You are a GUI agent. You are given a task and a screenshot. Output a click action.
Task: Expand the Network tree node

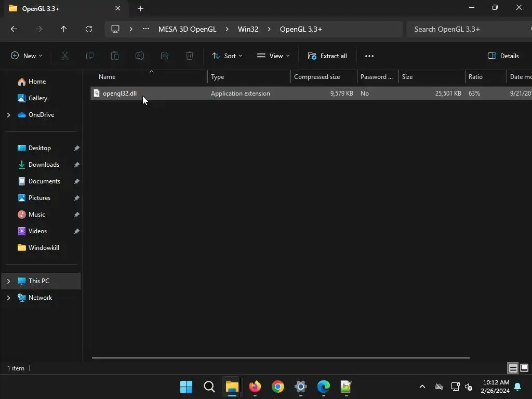8,298
